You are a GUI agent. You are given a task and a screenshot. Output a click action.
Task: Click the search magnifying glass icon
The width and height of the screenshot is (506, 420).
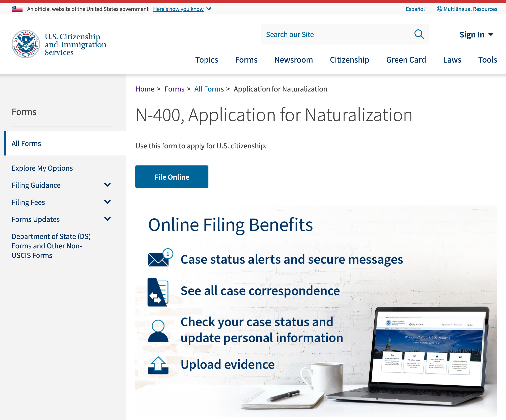tap(419, 34)
